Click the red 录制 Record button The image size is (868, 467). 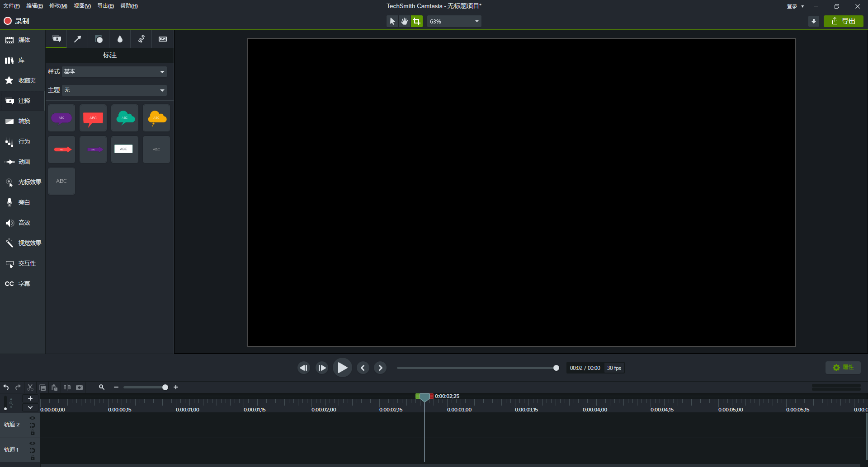coord(17,21)
